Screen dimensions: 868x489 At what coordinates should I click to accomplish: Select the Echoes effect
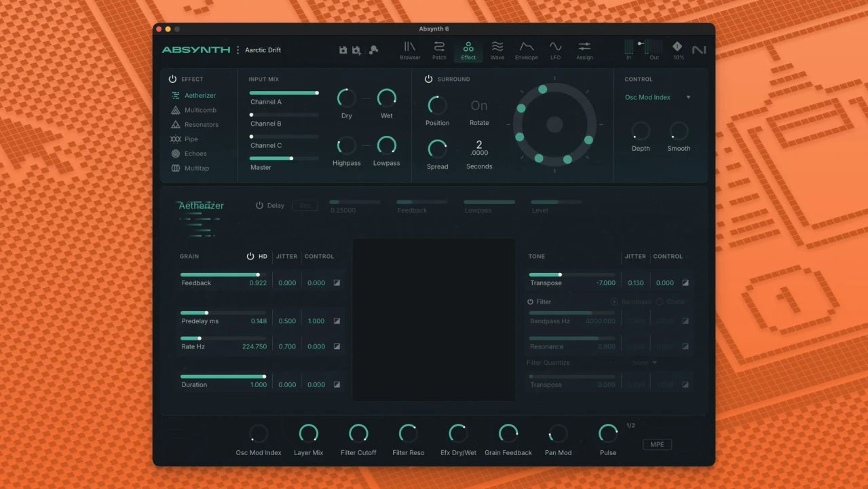(x=189, y=153)
